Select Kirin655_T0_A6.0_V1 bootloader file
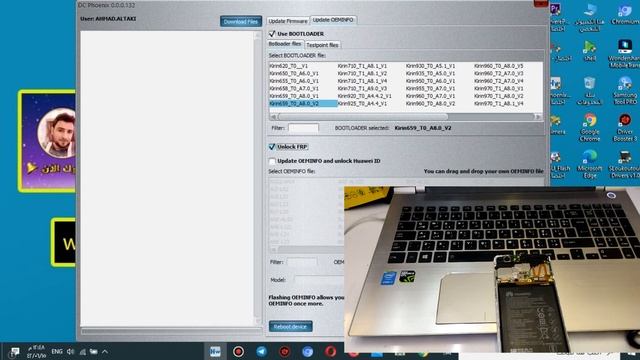The width and height of the screenshot is (640, 360). (x=294, y=81)
